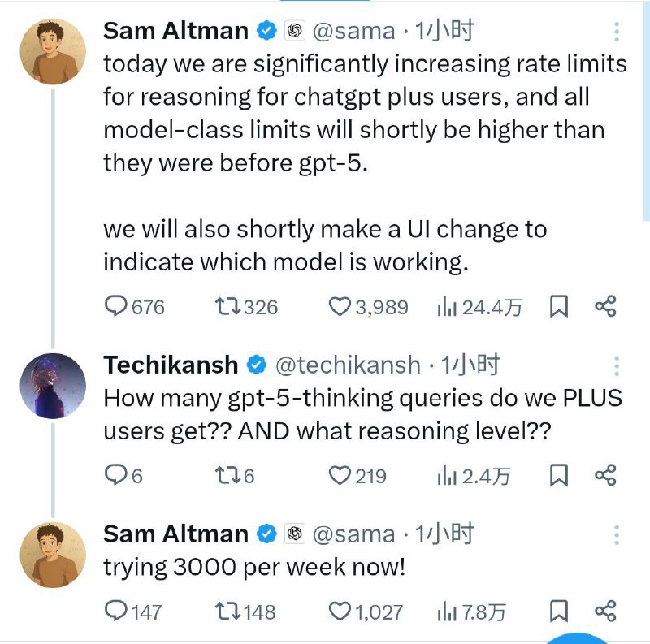Open more options on the 3000 per week tweet
Screen dimensions: 650x644
[x=617, y=534]
